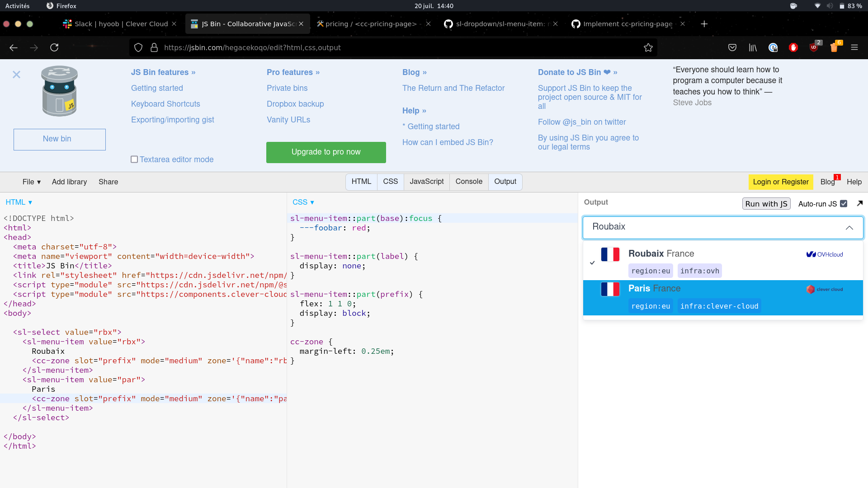Close the JS Bin info panel X
The image size is (868, 488).
(16, 75)
